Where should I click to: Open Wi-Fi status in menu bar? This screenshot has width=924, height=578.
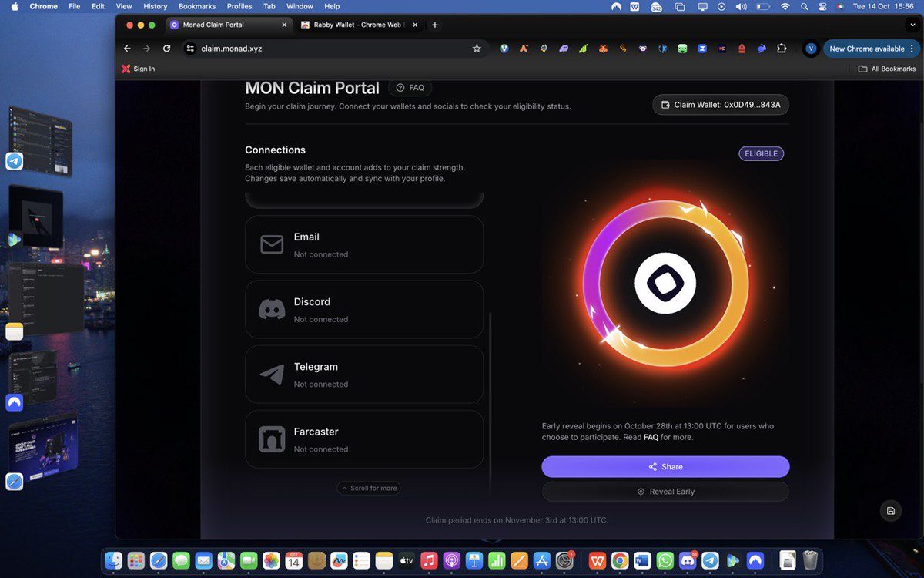[785, 6]
